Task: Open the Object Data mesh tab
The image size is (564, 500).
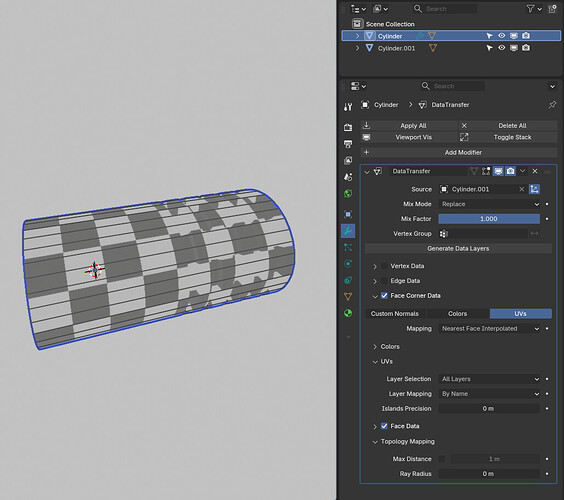Action: [x=348, y=296]
